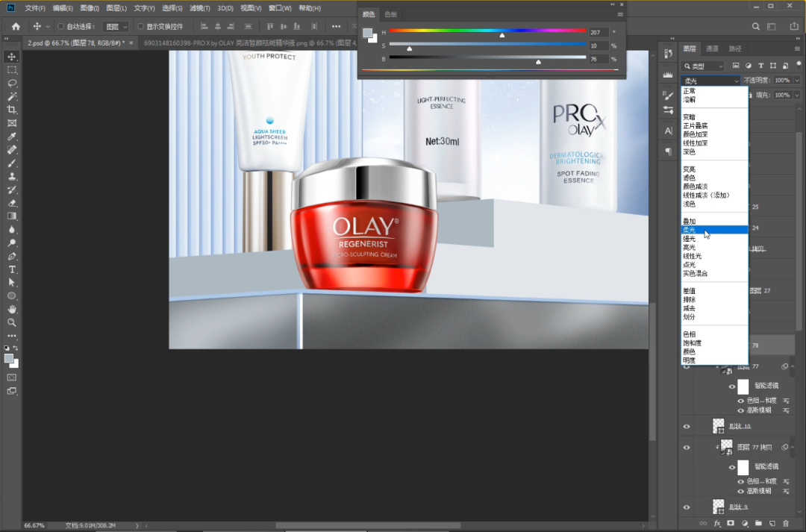Click the fx layer style icon
This screenshot has width=806, height=532.
pos(717,524)
